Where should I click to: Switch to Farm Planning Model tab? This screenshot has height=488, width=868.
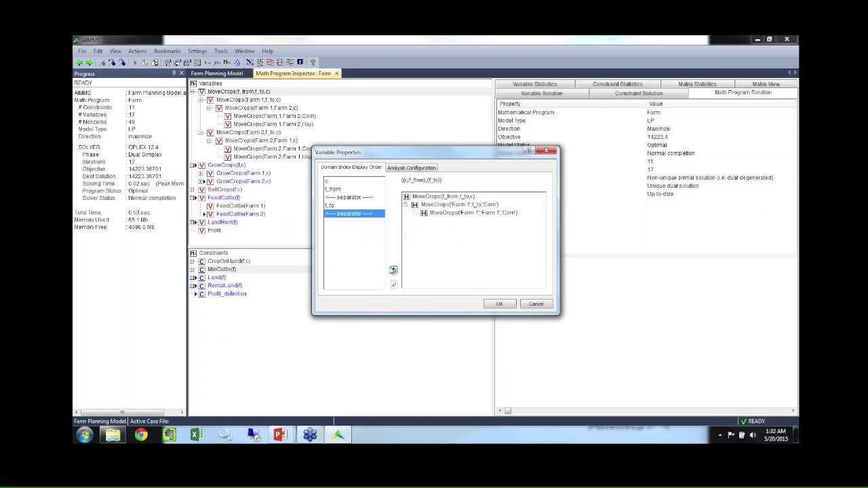tap(217, 73)
